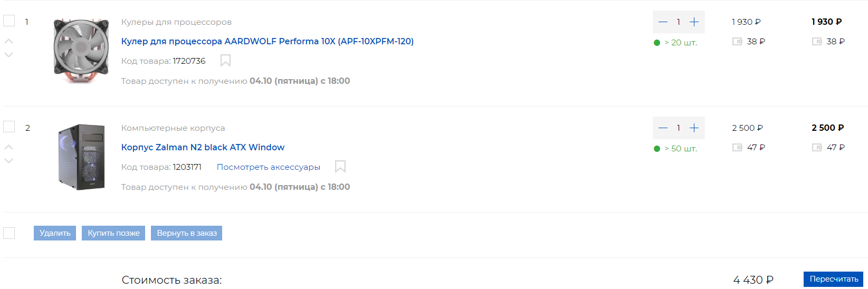This screenshot has width=868, height=289.
Task: Click Вернуть в заказ button
Action: click(186, 233)
